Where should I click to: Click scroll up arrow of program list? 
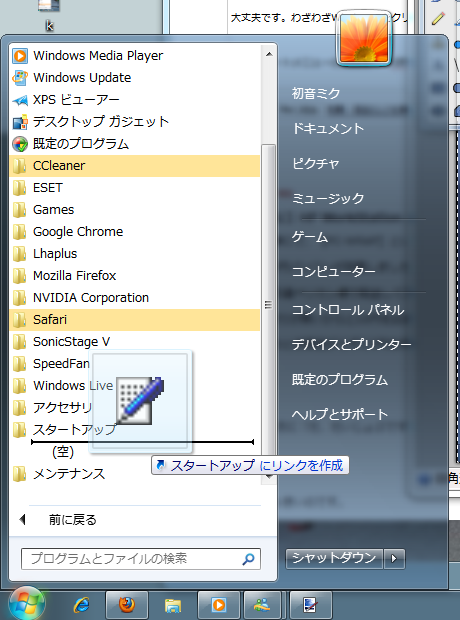coord(269,54)
